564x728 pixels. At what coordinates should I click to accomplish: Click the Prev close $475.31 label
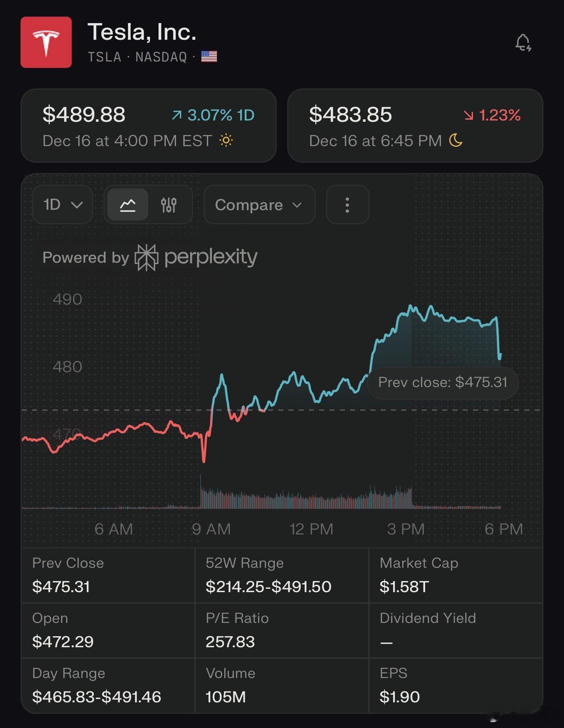click(443, 382)
